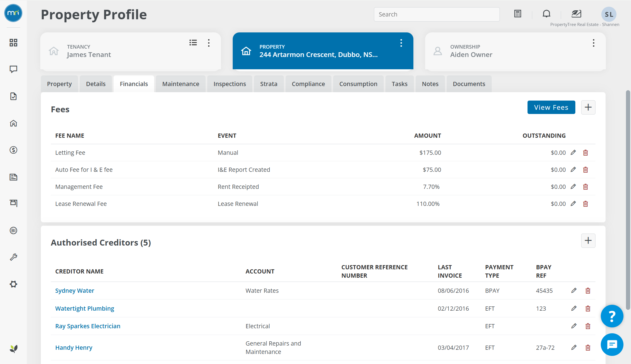The height and width of the screenshot is (364, 631).
Task: Delete the Management Fee row
Action: point(585,187)
